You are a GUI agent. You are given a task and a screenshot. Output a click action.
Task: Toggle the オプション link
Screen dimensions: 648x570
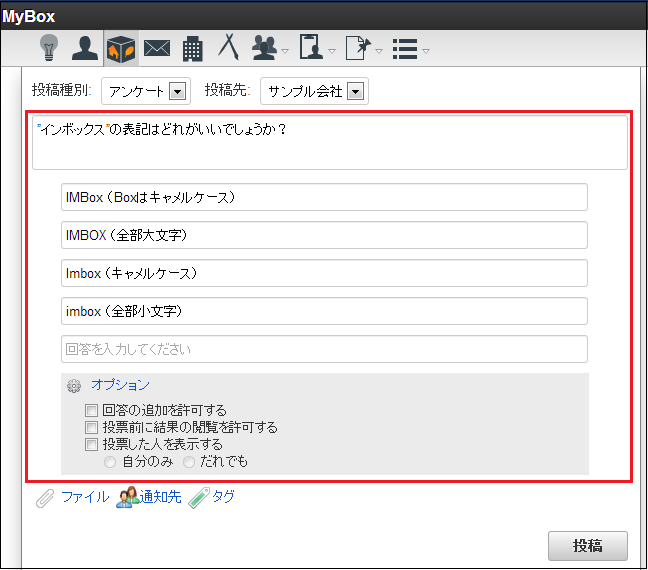[x=120, y=385]
